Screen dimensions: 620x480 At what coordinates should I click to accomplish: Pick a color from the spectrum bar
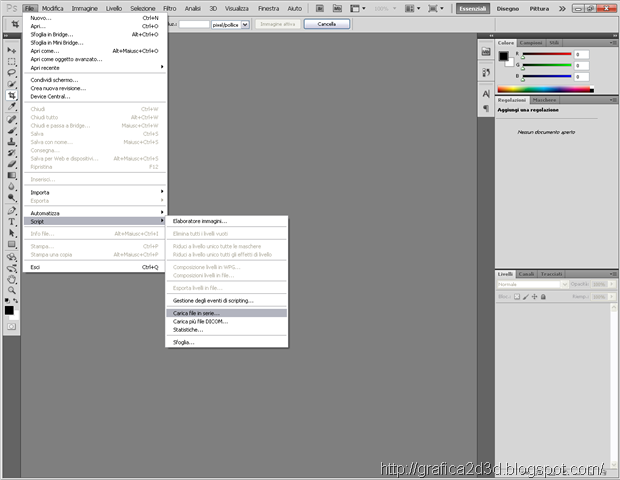[550, 90]
